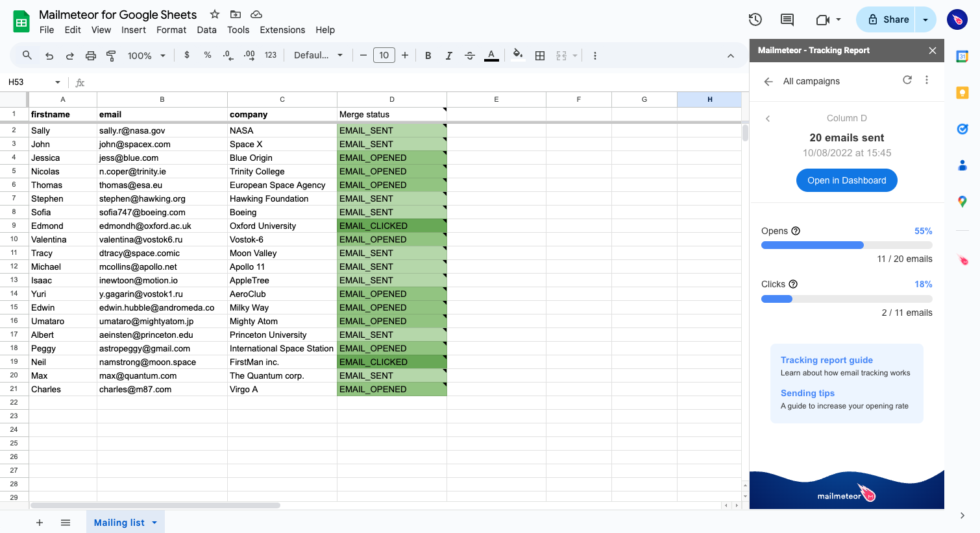The height and width of the screenshot is (533, 980).
Task: Open the Mailing list sheet dropdown
Action: click(x=154, y=522)
